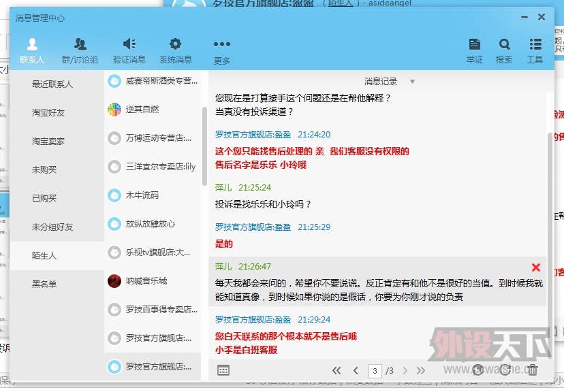Click the page number input field
The image size is (564, 392).
375,371
